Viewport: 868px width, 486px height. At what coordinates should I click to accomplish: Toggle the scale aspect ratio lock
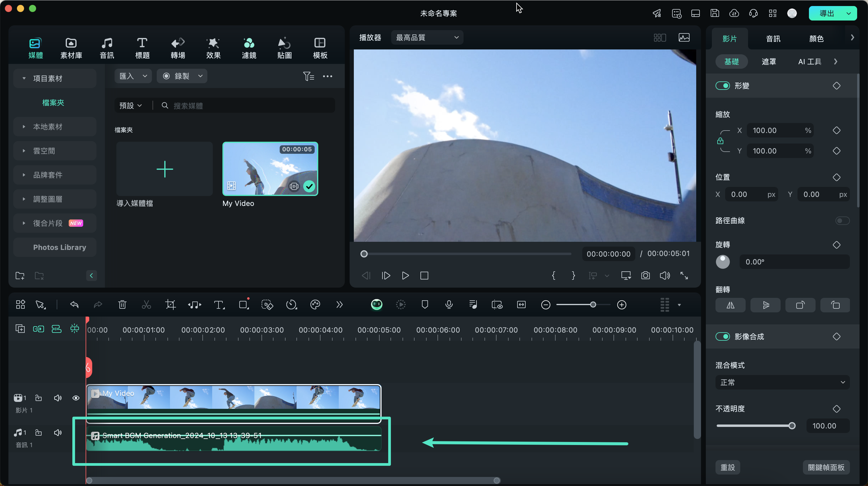click(x=720, y=141)
